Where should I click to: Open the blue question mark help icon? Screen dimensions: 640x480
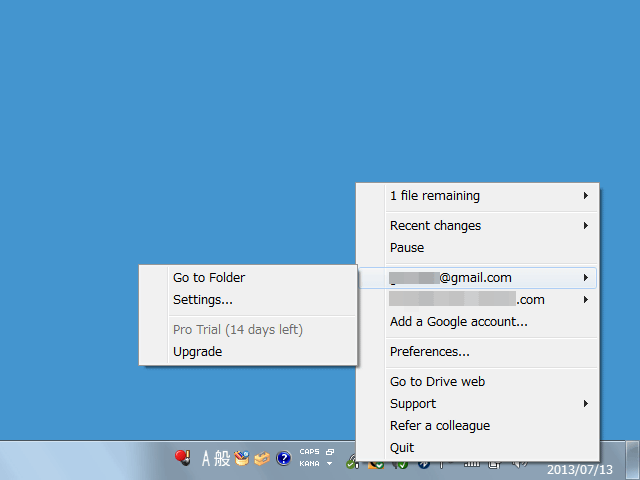pos(283,458)
